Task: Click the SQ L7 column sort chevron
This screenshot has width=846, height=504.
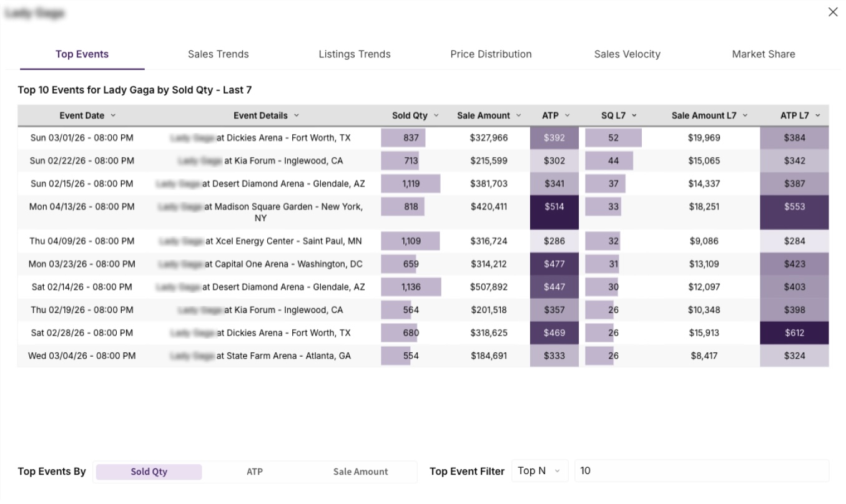Action: 634,115
